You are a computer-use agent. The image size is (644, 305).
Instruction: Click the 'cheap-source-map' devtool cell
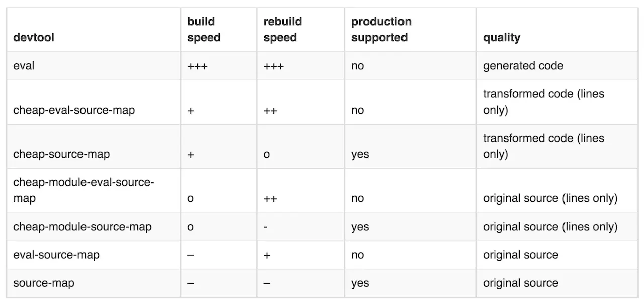click(x=61, y=154)
